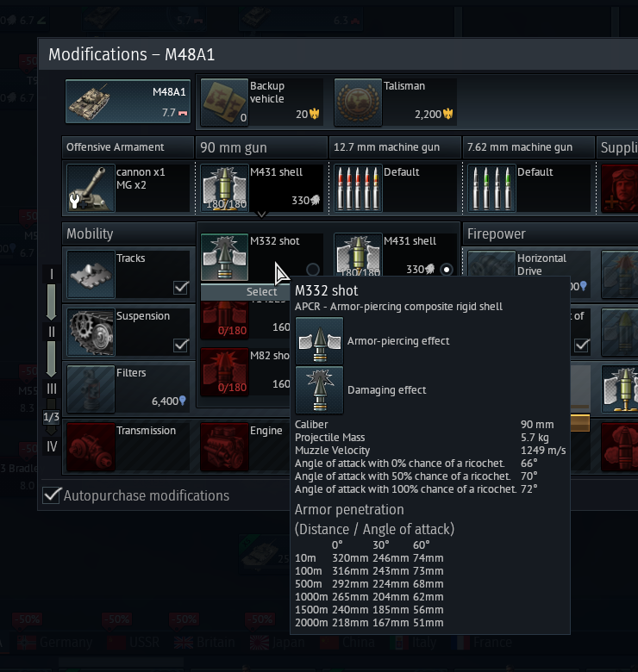Viewport: 638px width, 672px height.
Task: Click Armor-piercing effect icon in tooltip
Action: pos(319,340)
